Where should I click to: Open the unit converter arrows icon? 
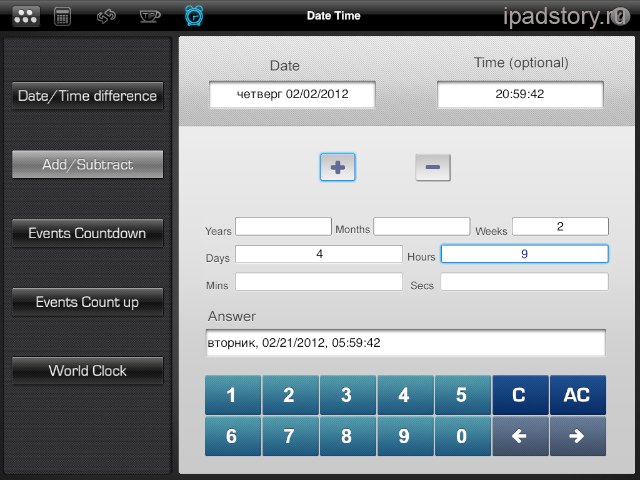106,16
